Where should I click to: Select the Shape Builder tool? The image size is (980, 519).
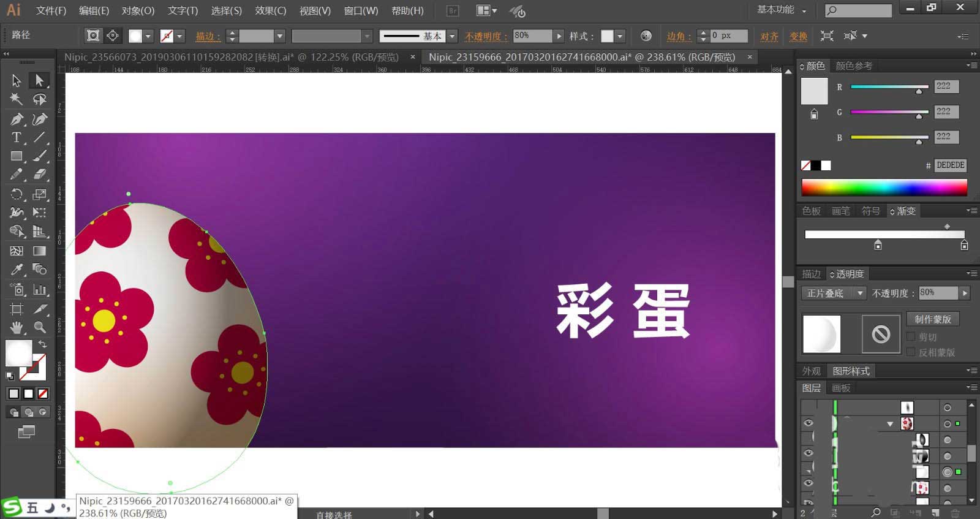[x=17, y=232]
